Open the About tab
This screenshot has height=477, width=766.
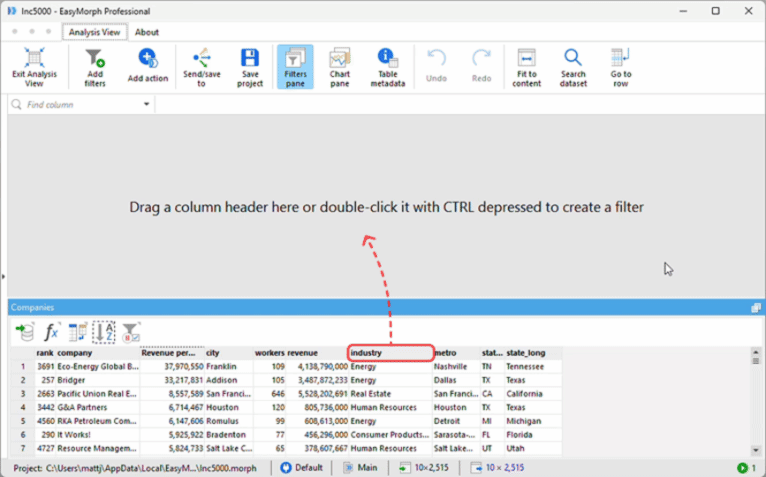point(147,32)
